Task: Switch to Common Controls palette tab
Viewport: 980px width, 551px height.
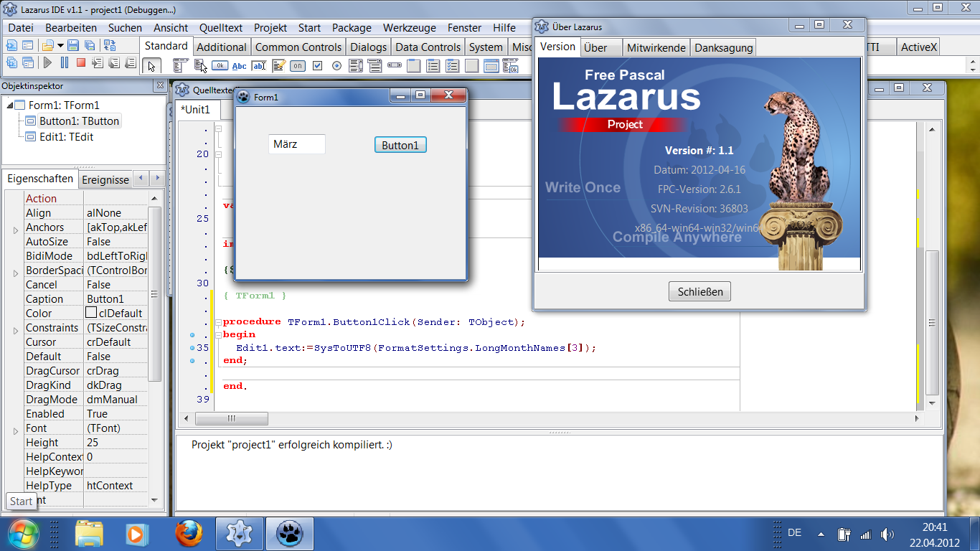Action: 298,47
